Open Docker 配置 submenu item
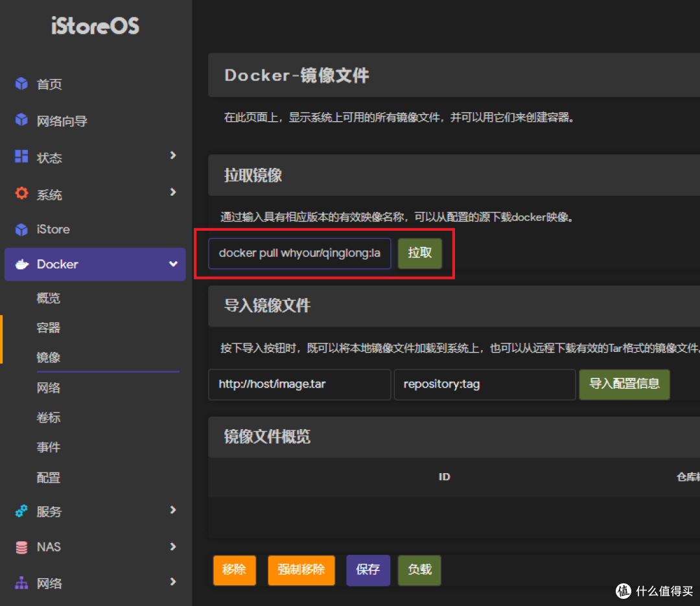 click(x=48, y=478)
